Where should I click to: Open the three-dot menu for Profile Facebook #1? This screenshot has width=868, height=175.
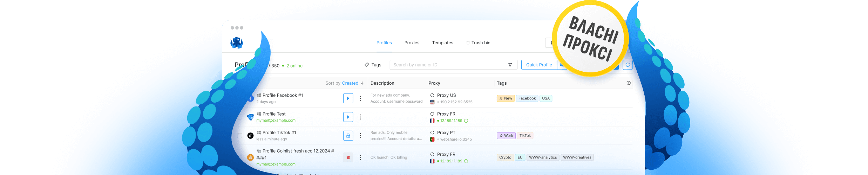pyautogui.click(x=360, y=98)
